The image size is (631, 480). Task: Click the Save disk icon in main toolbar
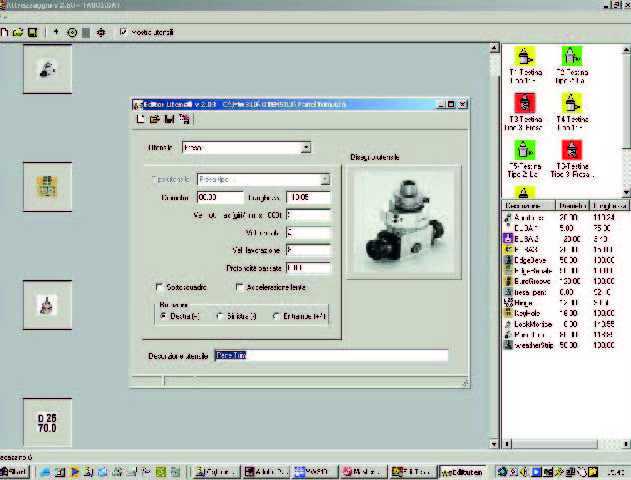coord(33,32)
